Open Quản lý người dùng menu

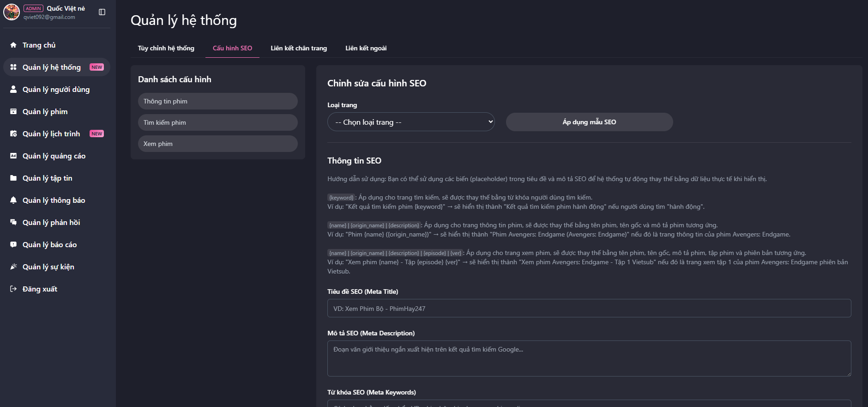point(57,89)
